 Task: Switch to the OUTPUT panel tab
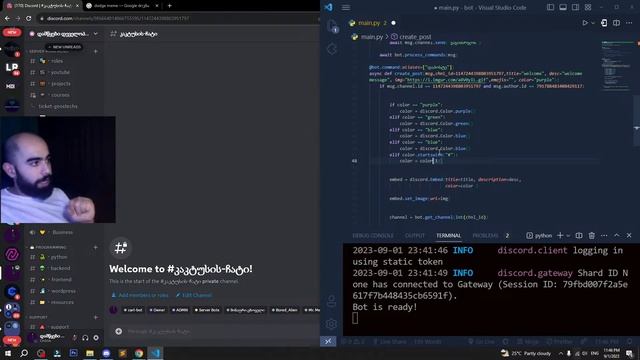(415, 236)
